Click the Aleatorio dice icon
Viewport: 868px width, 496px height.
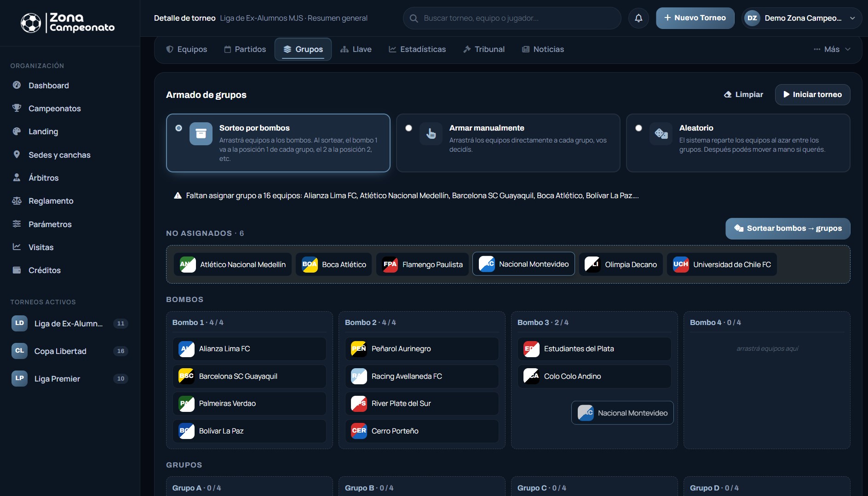[661, 134]
